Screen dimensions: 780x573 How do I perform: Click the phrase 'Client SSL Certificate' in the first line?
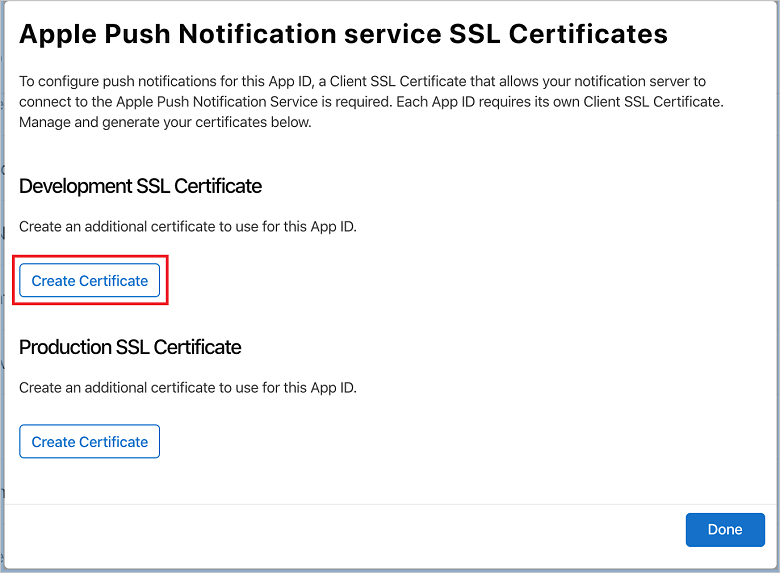pyautogui.click(x=398, y=81)
